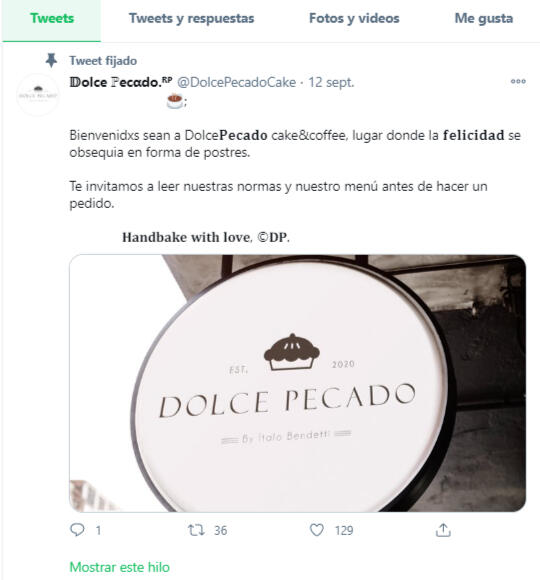The height and width of the screenshot is (580, 540).
Task: Select the Fotos y videos tab
Action: (354, 18)
